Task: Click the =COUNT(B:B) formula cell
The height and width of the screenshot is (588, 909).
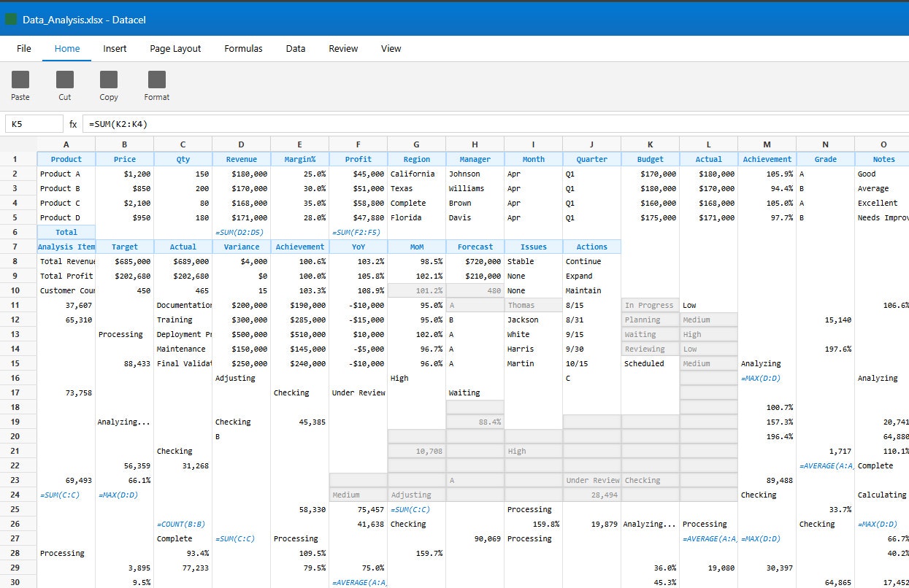Action: (x=183, y=524)
